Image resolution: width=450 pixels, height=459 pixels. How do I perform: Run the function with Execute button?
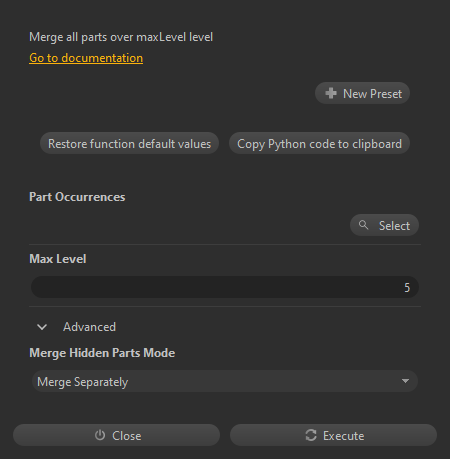click(333, 435)
